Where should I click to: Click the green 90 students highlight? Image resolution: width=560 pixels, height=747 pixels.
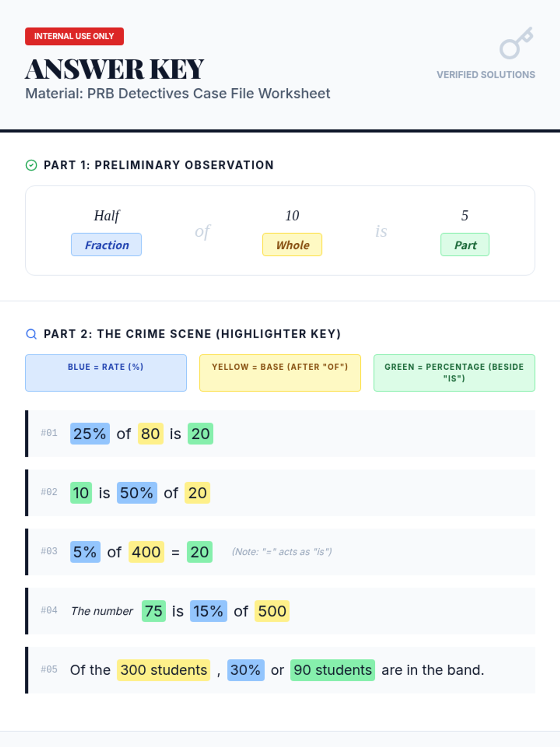coord(332,670)
